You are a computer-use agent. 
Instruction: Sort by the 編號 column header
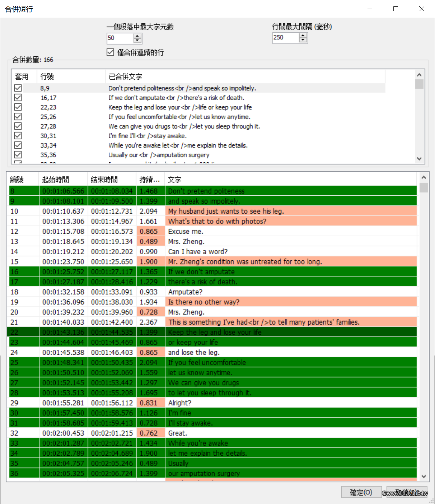tap(23, 180)
